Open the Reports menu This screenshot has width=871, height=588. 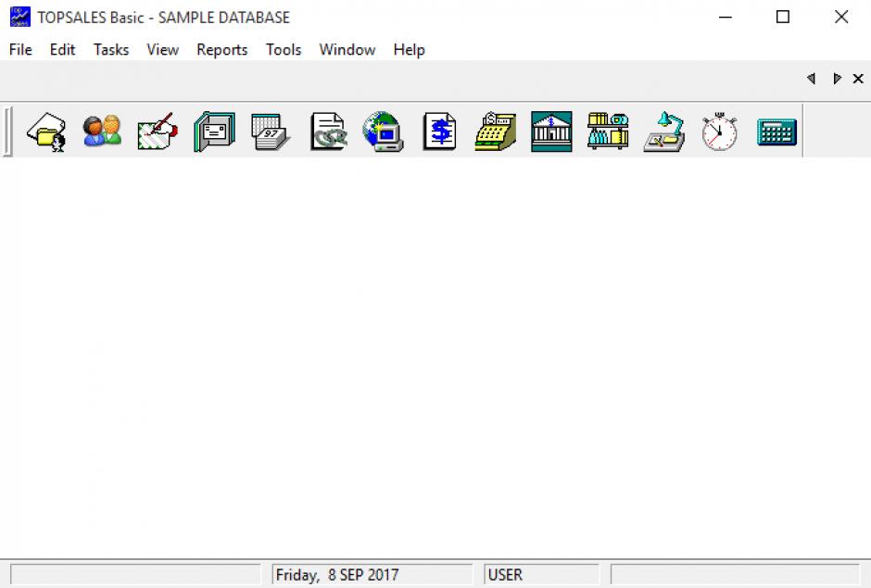tap(222, 50)
